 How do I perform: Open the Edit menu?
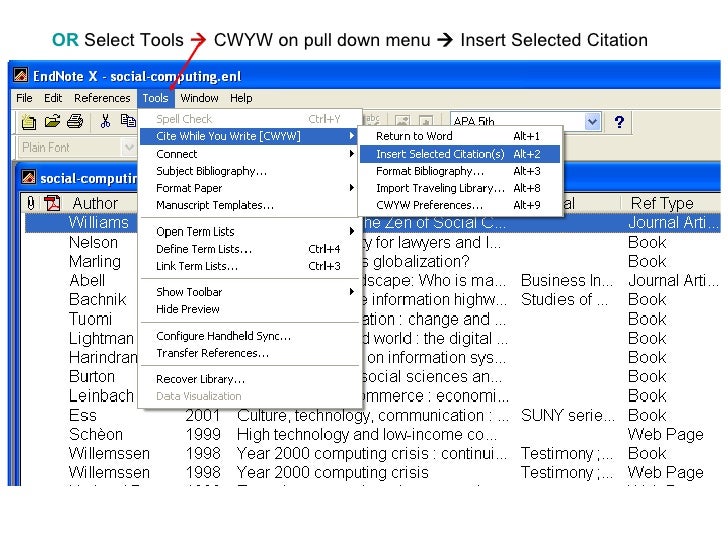click(x=53, y=98)
